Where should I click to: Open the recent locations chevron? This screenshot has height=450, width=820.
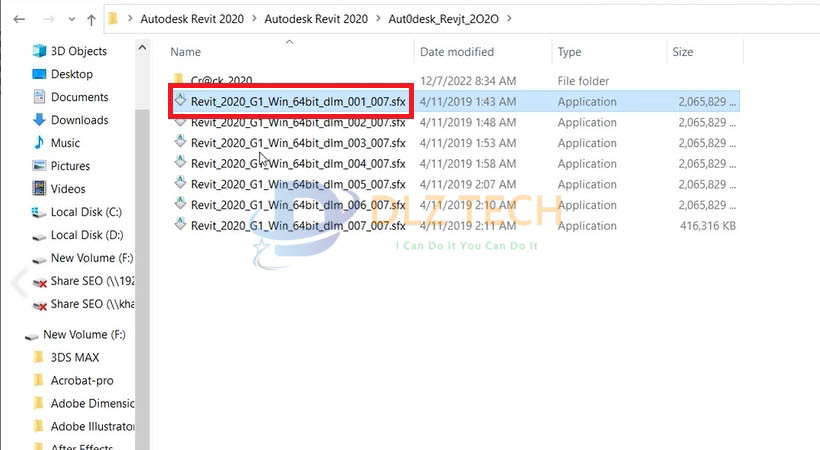click(x=72, y=19)
